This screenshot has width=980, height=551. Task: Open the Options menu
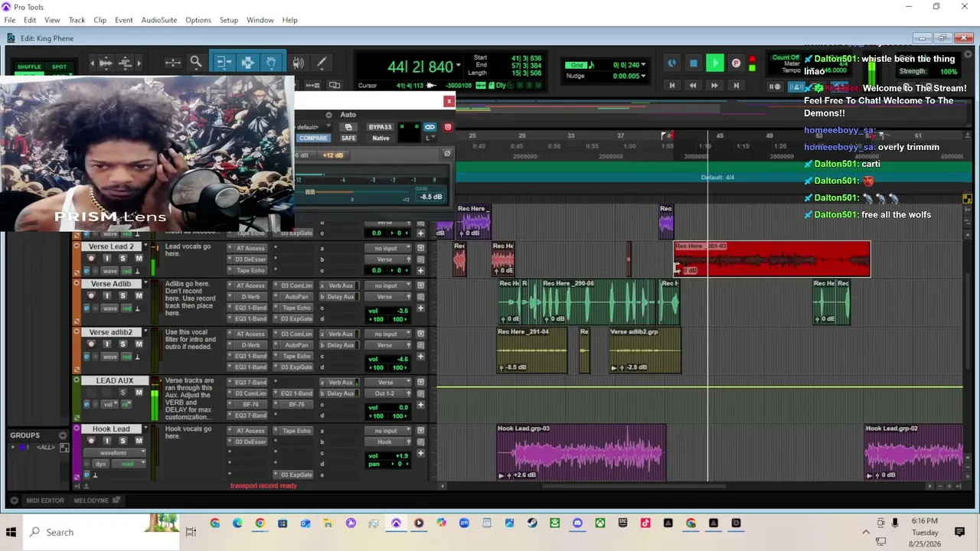[198, 20]
